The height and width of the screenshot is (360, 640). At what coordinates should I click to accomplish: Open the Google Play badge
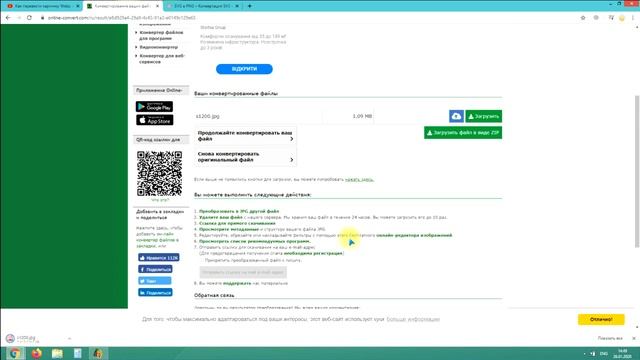(x=154, y=107)
